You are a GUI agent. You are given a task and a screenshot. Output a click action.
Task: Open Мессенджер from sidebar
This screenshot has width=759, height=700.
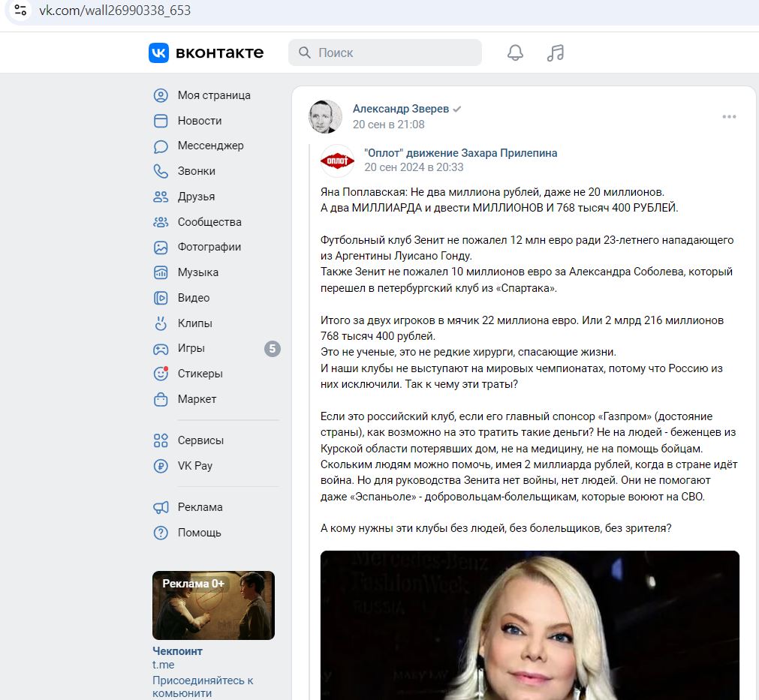210,146
